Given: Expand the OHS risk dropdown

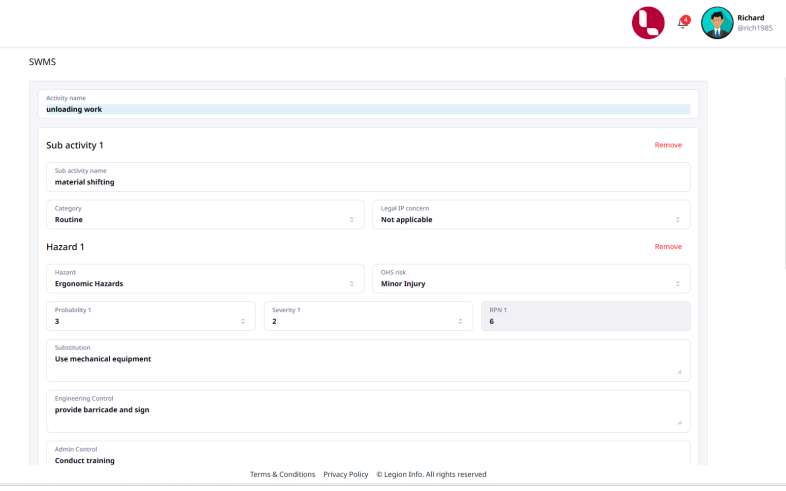Looking at the screenshot, I should (531, 279).
